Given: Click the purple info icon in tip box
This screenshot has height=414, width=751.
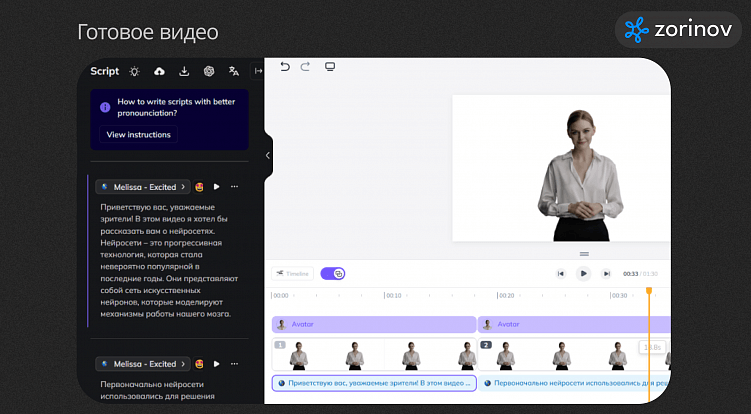Looking at the screenshot, I should 105,107.
